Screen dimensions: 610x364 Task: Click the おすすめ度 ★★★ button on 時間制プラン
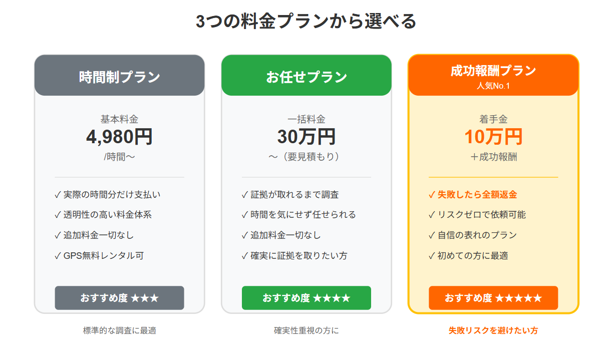click(119, 297)
